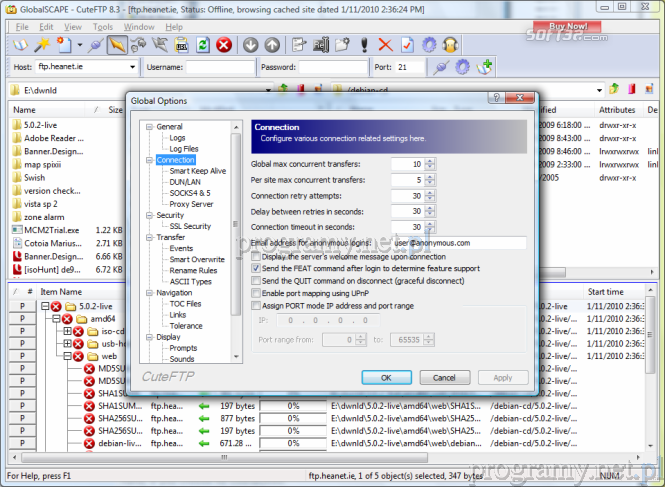This screenshot has height=487, width=665.
Task: Expand the iso-cd folder in queue
Action: tap(67, 331)
